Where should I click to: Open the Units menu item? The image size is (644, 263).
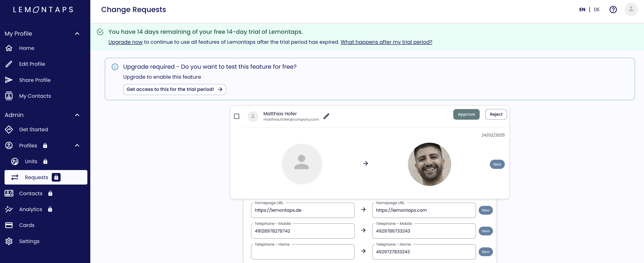[x=31, y=161]
